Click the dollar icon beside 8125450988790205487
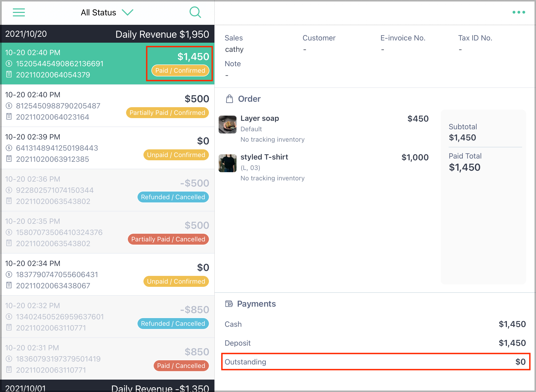The height and width of the screenshot is (392, 536). (x=9, y=106)
